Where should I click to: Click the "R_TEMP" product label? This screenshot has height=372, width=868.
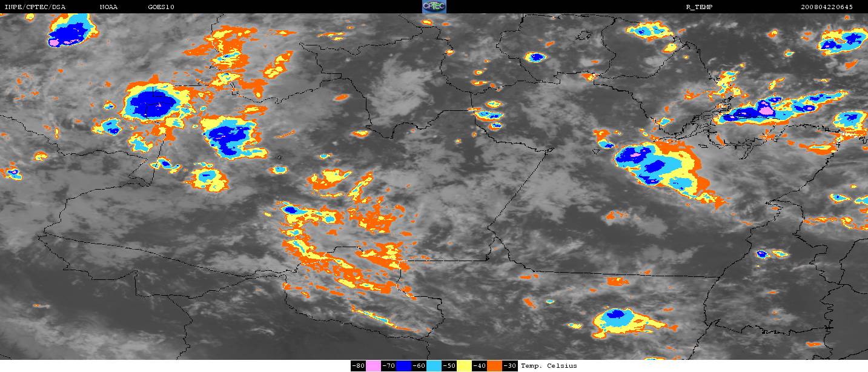tap(698, 7)
